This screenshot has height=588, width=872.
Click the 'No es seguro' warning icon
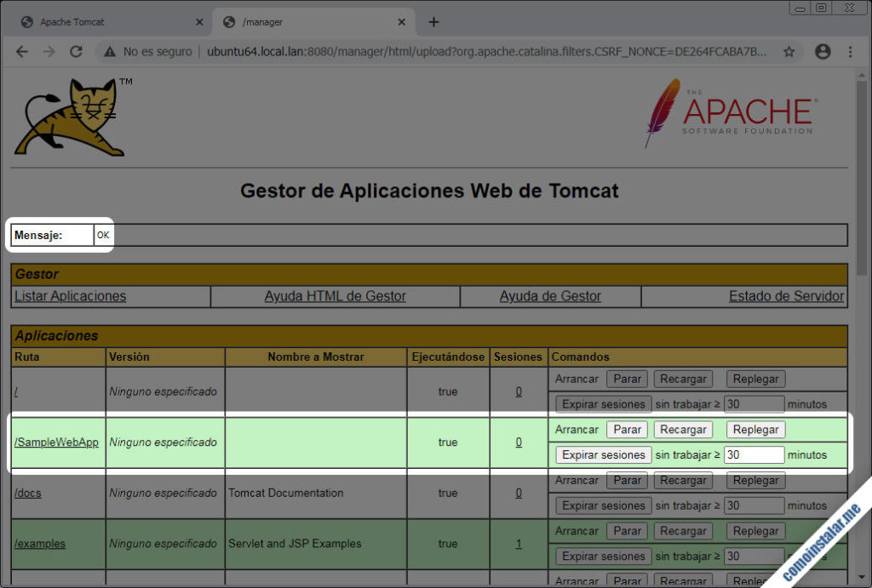tap(110, 52)
